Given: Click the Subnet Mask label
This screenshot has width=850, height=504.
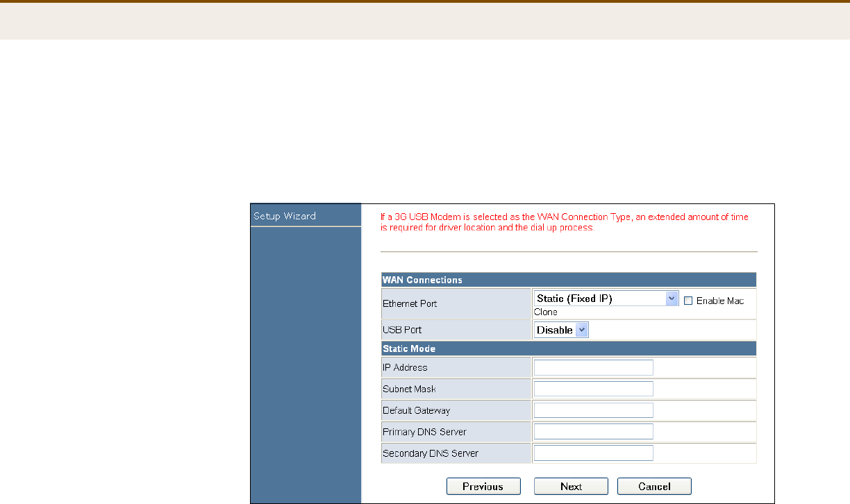Looking at the screenshot, I should 409,389.
